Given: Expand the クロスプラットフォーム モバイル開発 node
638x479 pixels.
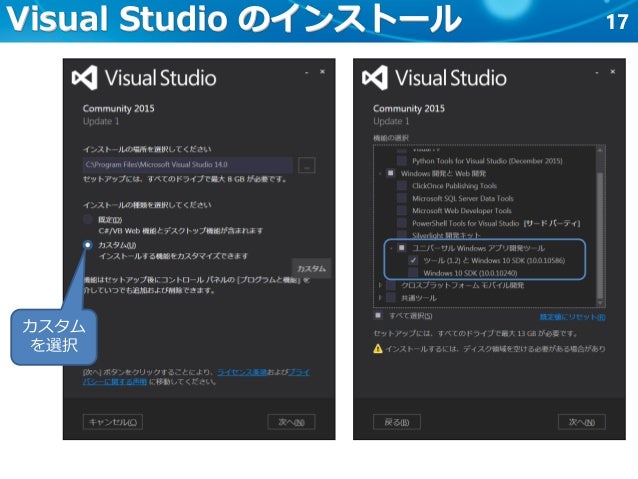Looking at the screenshot, I should [380, 285].
